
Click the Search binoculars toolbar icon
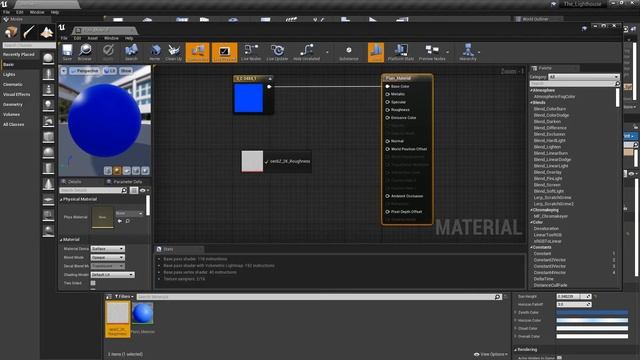131,52
